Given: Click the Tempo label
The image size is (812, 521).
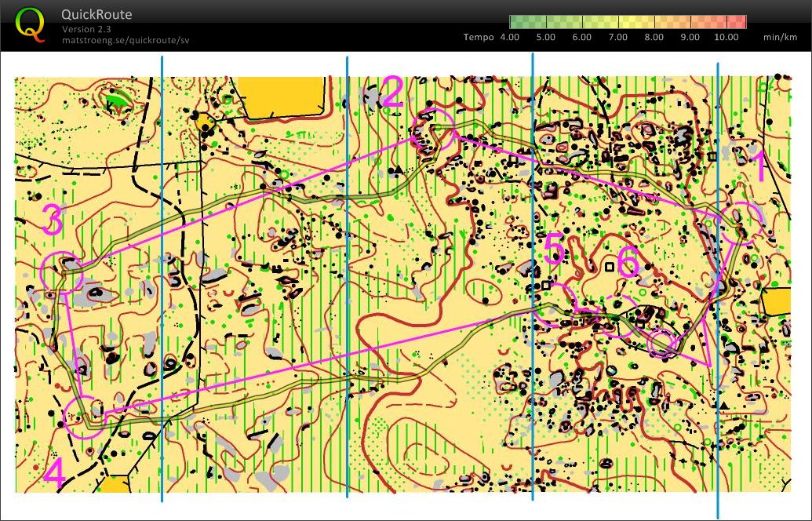Looking at the screenshot, I should point(479,37).
